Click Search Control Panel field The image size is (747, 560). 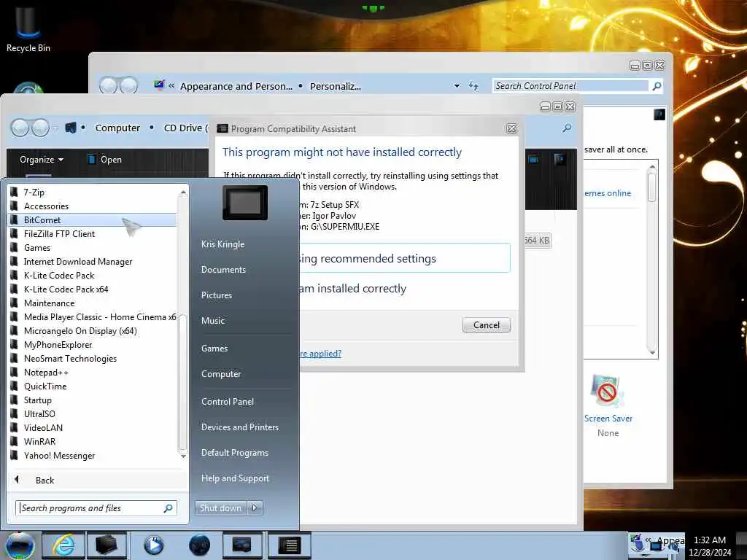point(572,86)
